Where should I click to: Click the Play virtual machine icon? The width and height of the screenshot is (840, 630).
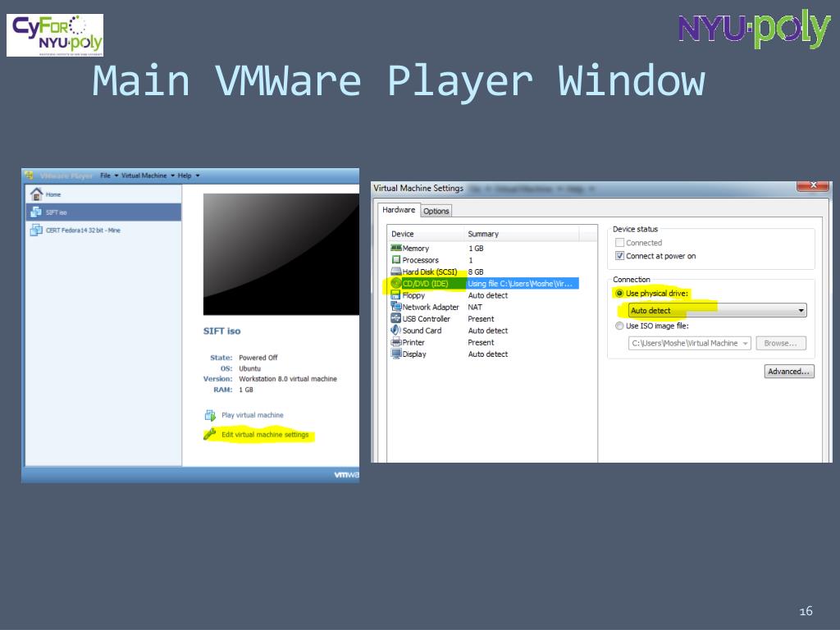210,415
